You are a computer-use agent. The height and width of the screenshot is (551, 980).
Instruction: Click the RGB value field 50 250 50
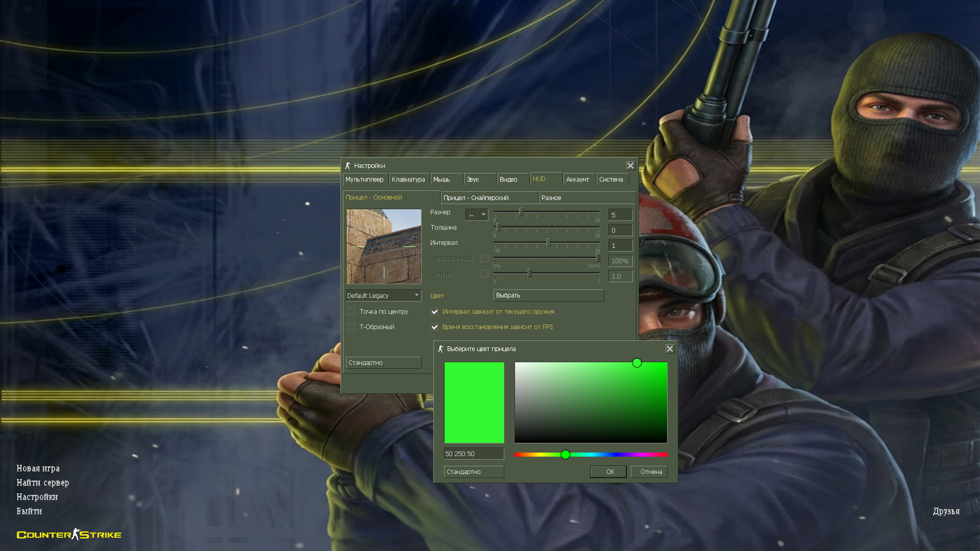(x=473, y=454)
